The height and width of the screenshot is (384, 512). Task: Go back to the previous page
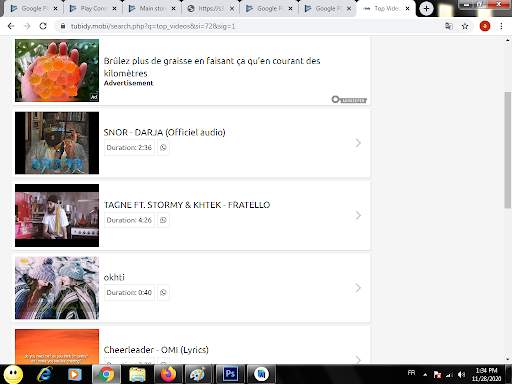[x=11, y=26]
